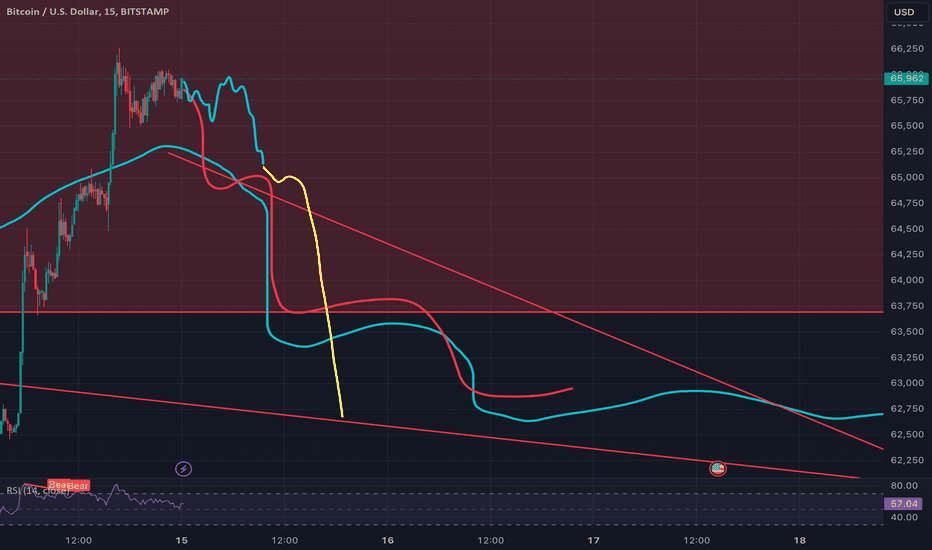This screenshot has height=550, width=932.
Task: Click the 62,250 price axis label
Action: (906, 460)
